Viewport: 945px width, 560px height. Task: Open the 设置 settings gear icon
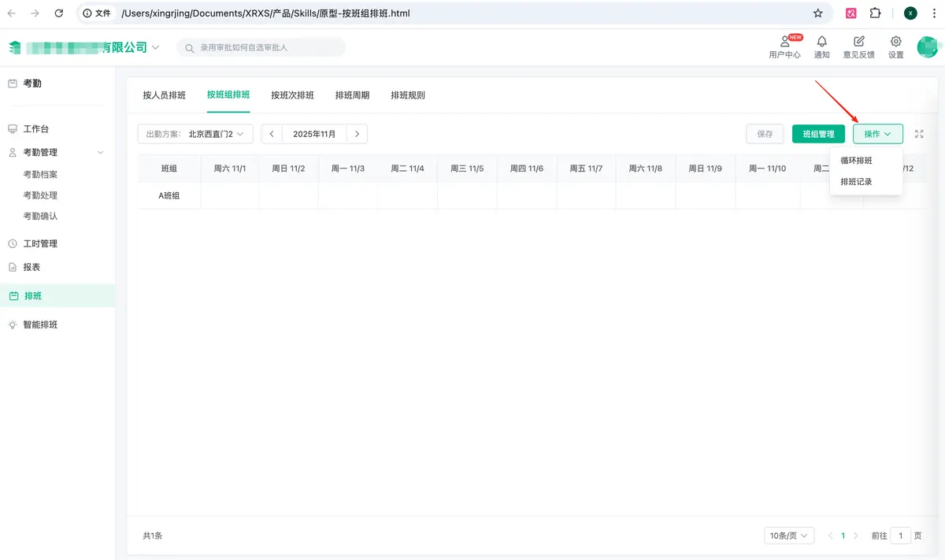click(895, 43)
